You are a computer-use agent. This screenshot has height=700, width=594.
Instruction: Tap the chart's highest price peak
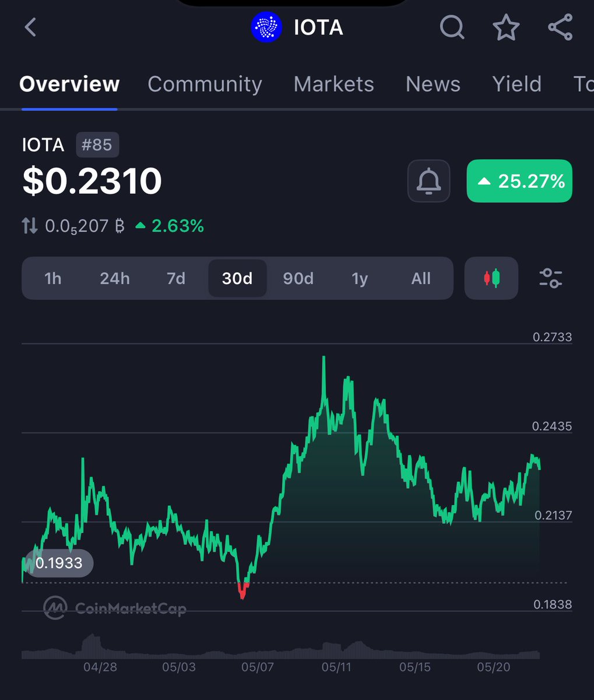coord(324,358)
